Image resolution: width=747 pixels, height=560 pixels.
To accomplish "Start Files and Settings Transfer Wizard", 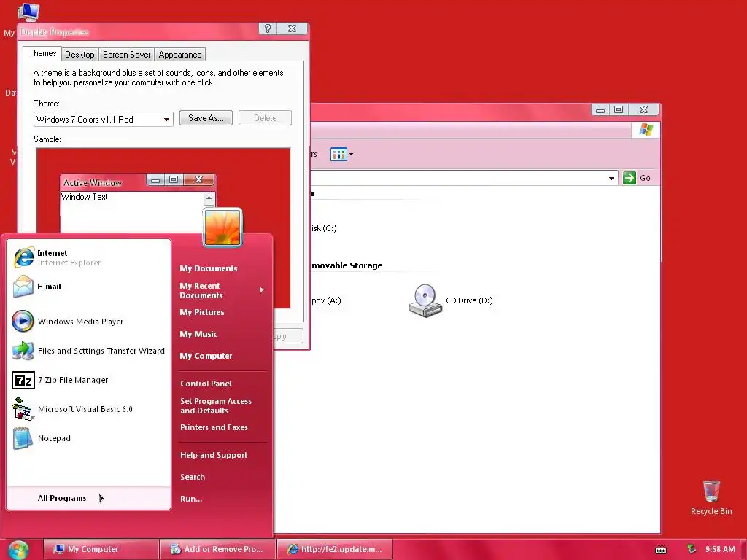I will [x=88, y=351].
